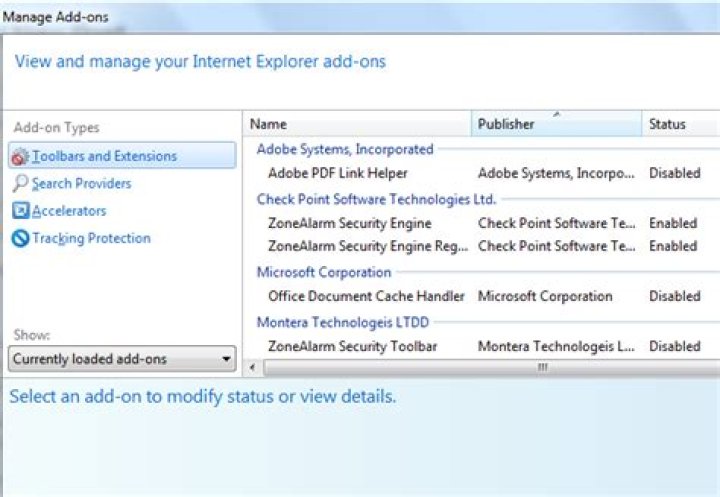Click the Tracking Protection blocked icon

click(x=21, y=239)
